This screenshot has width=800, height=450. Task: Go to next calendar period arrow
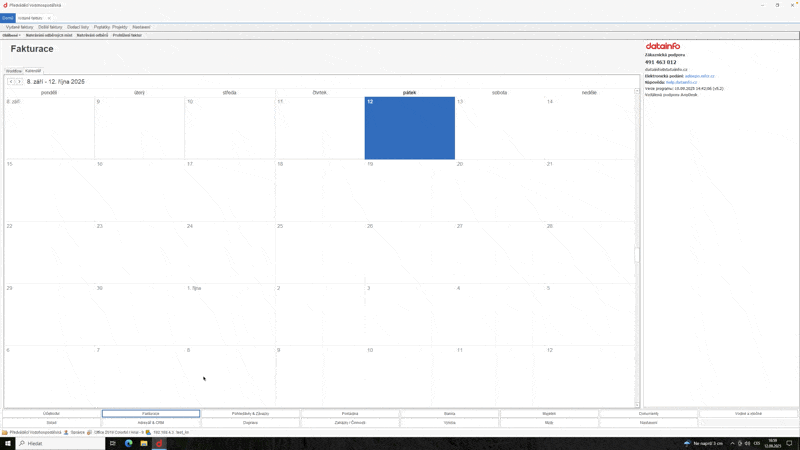(x=19, y=82)
